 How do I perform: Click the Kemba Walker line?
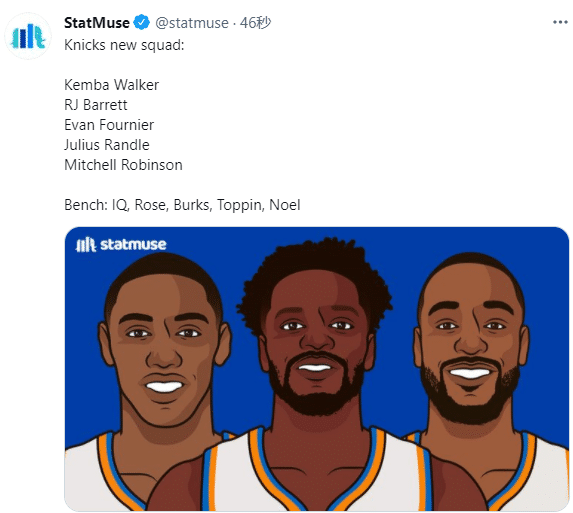pos(111,85)
